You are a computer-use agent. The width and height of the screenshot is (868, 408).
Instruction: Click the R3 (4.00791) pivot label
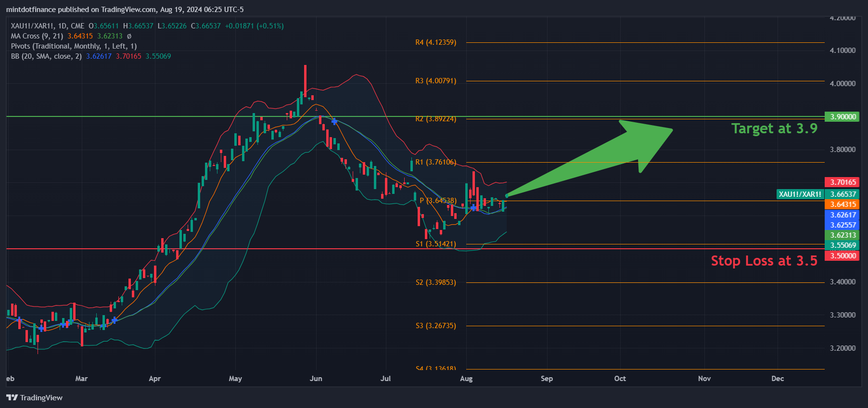pyautogui.click(x=435, y=81)
